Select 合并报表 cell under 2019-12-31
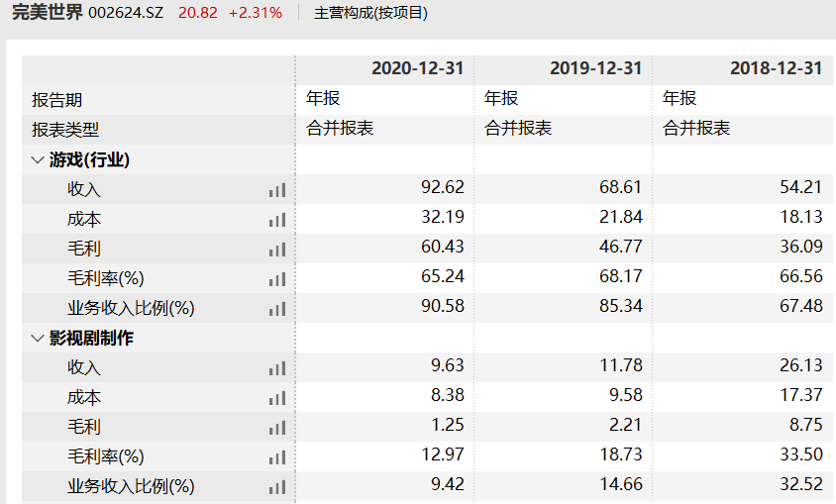Screen dimensions: 836x504 pyautogui.click(x=518, y=128)
